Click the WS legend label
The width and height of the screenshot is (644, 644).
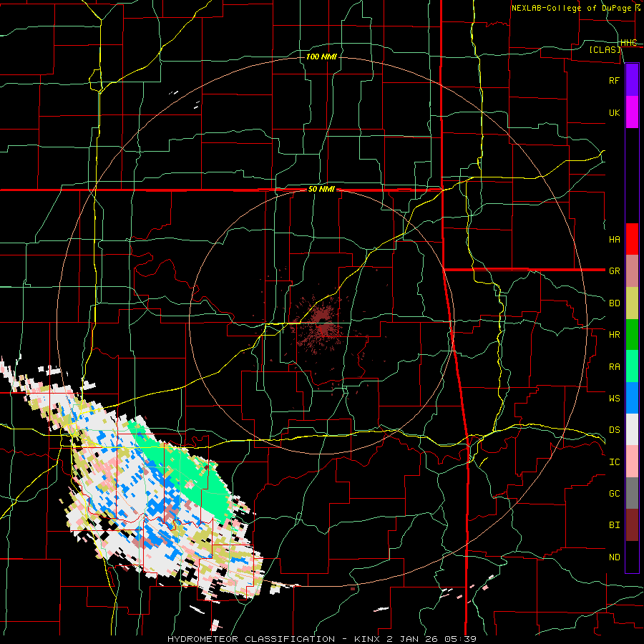(614, 399)
